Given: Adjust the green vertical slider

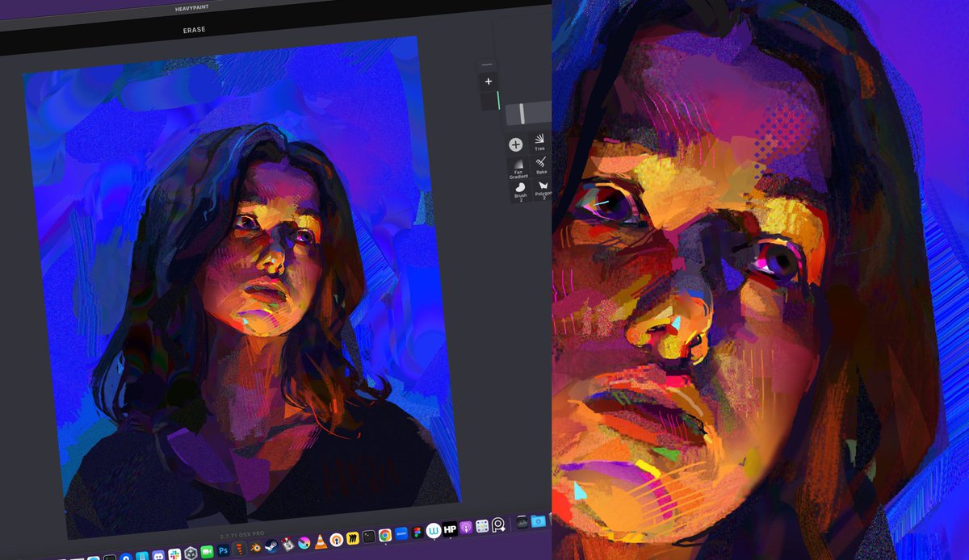Looking at the screenshot, I should (498, 101).
